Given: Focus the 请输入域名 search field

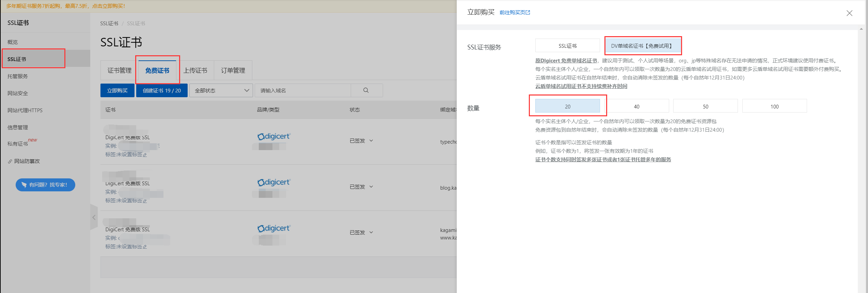Looking at the screenshot, I should (302, 90).
